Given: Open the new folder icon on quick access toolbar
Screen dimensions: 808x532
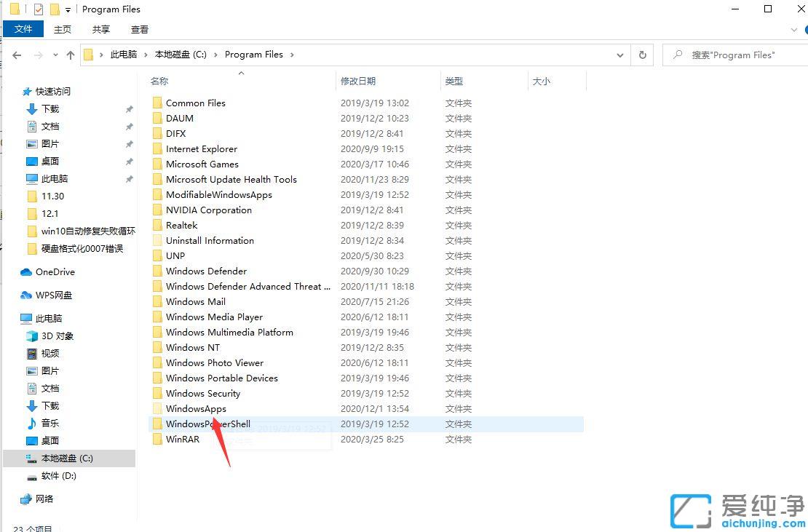Looking at the screenshot, I should point(55,9).
